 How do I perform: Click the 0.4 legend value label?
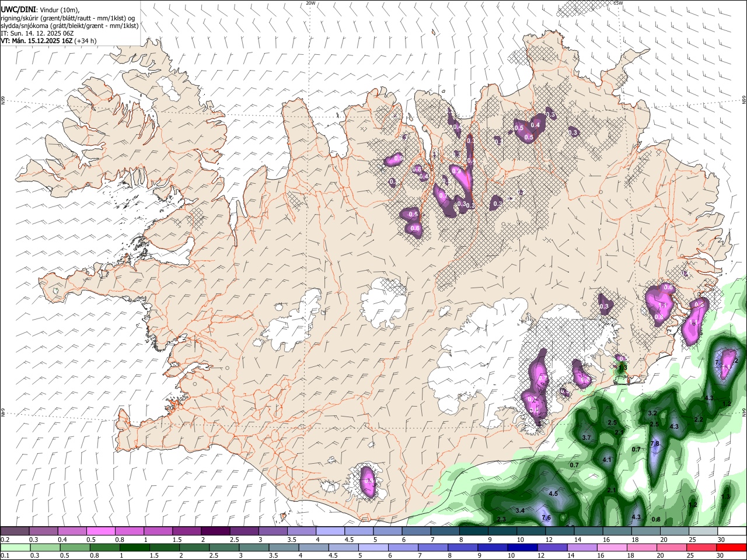pyautogui.click(x=62, y=540)
